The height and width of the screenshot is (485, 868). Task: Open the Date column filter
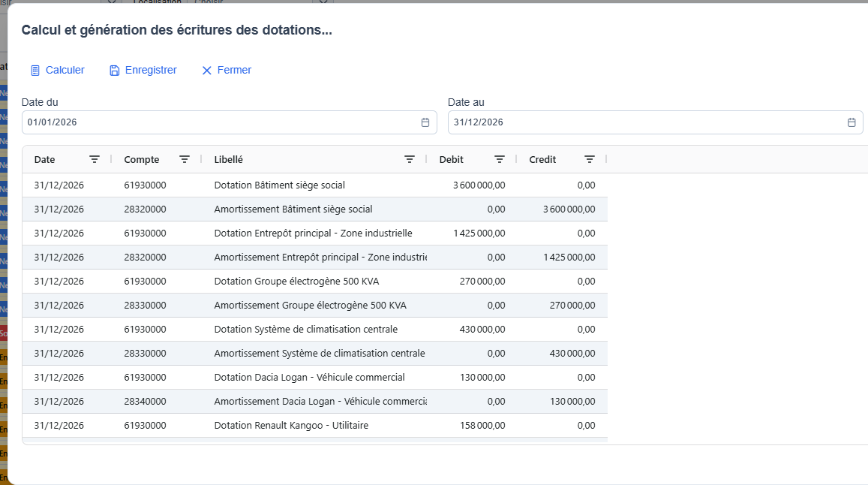[95, 159]
